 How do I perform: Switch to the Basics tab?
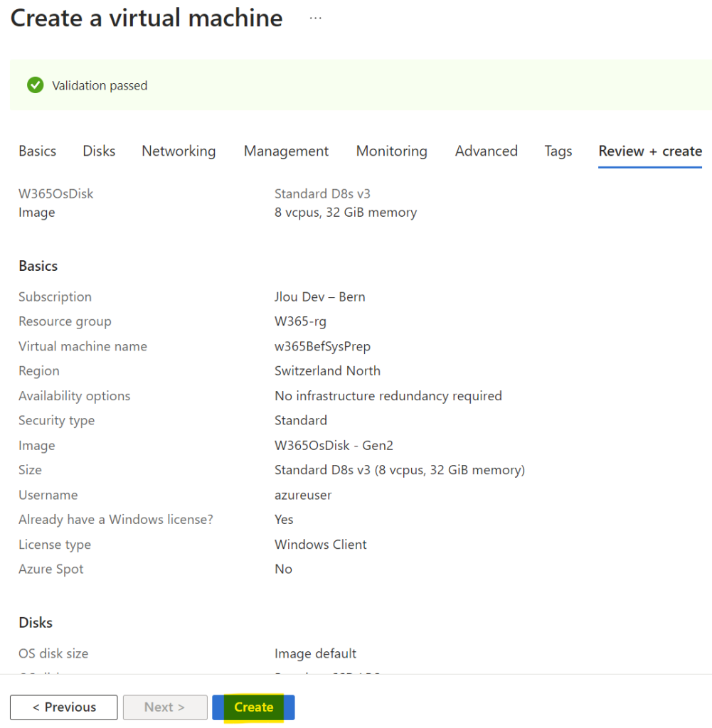(37, 151)
